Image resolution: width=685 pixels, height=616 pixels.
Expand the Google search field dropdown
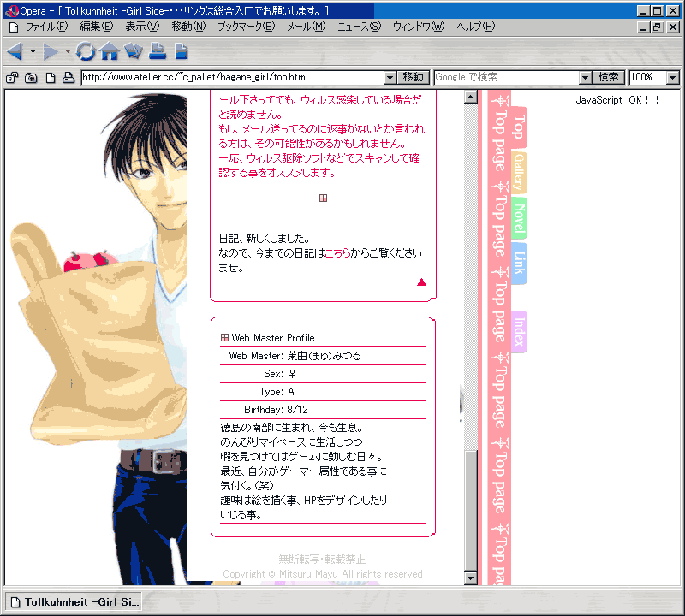(585, 78)
